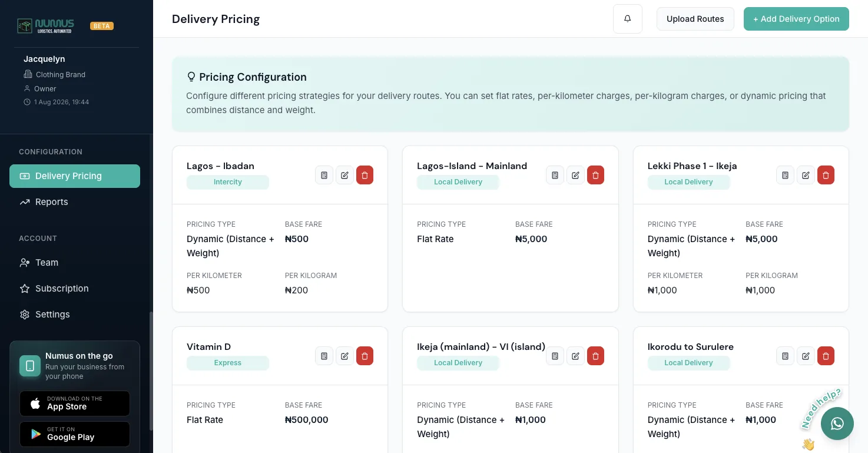Open notifications bell
868x453 pixels.
[x=628, y=19]
